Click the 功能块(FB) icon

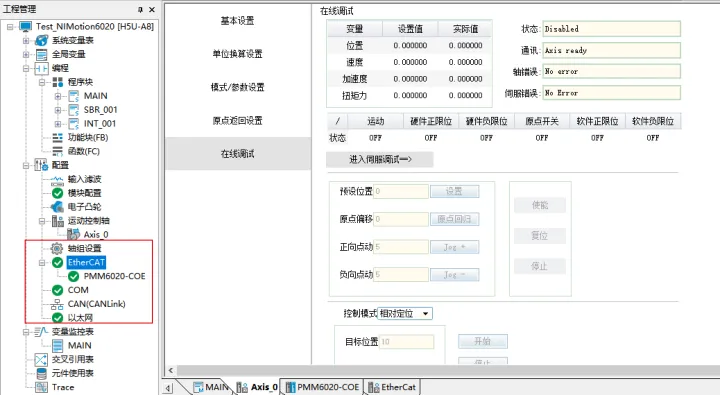pos(57,138)
